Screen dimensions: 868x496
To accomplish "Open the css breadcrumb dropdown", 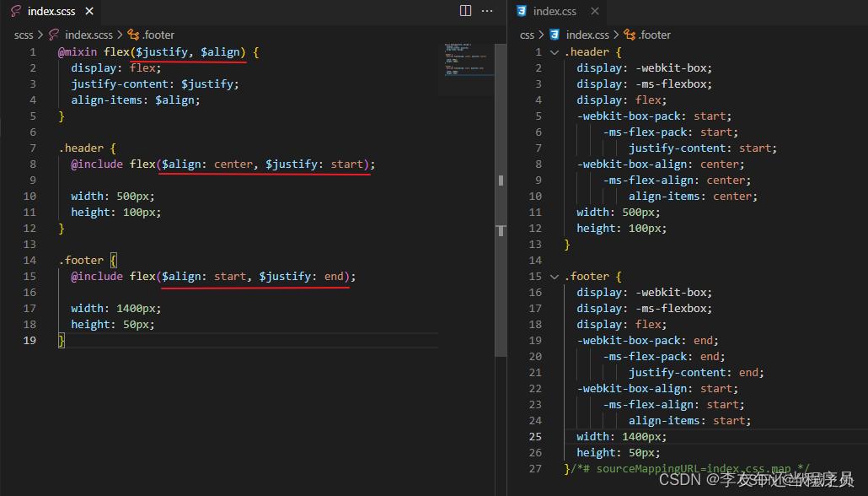I will pyautogui.click(x=527, y=35).
